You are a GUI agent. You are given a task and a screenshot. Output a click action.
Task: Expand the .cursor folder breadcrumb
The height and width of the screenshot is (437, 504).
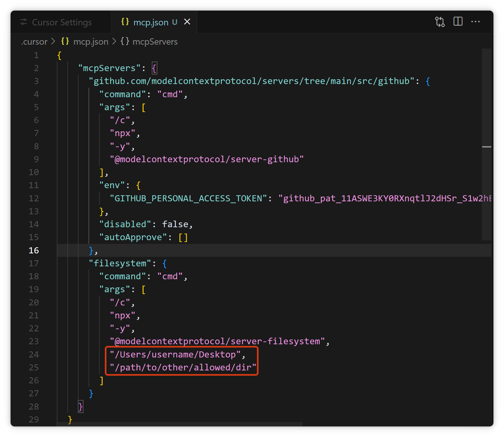click(34, 42)
